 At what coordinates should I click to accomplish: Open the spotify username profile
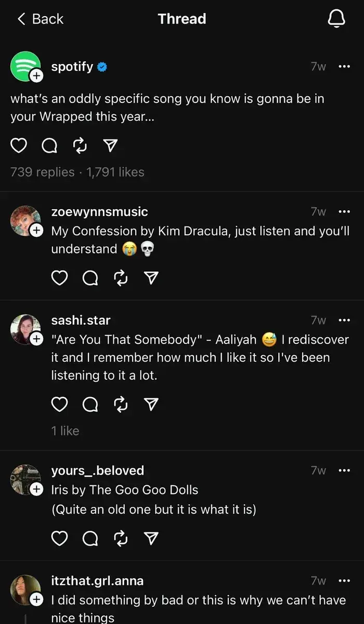pyautogui.click(x=72, y=67)
